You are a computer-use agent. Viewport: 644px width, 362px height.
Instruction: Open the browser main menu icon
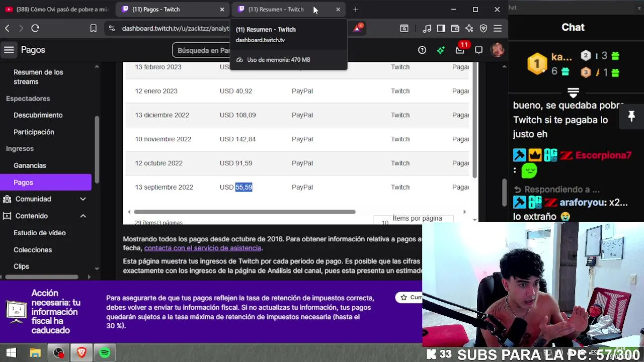pyautogui.click(x=498, y=29)
